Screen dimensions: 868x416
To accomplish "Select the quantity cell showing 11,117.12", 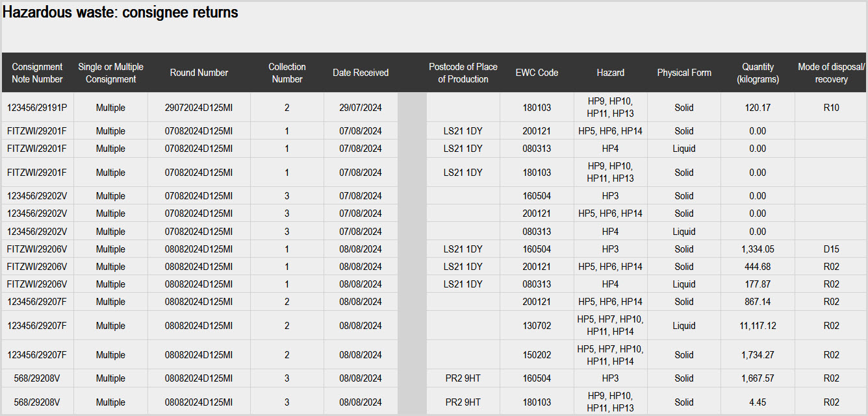I will [758, 326].
